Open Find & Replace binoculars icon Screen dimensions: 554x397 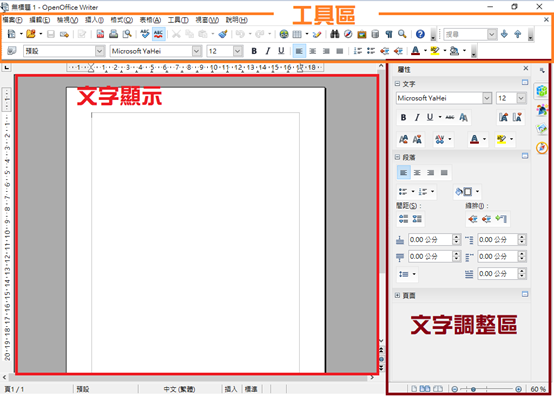(335, 34)
